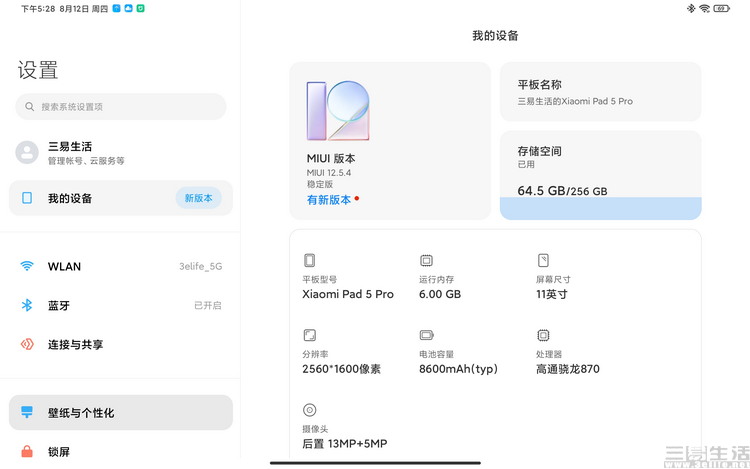The width and height of the screenshot is (750, 469).
Task: Open 壁纸与个性化 settings row
Action: click(x=121, y=412)
